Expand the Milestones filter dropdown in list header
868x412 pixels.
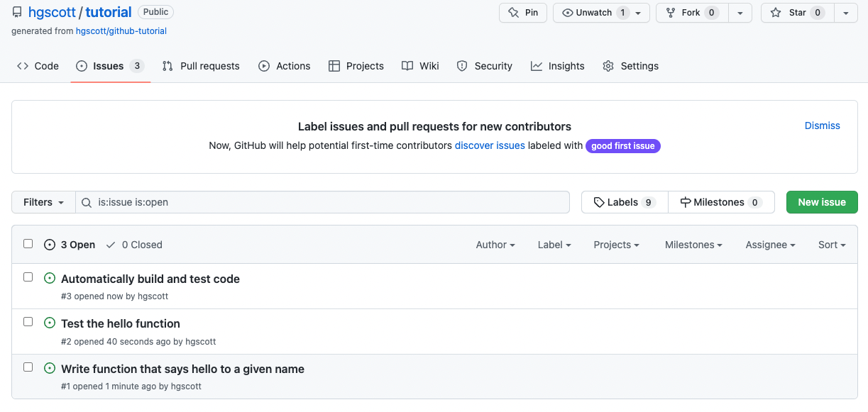click(693, 245)
